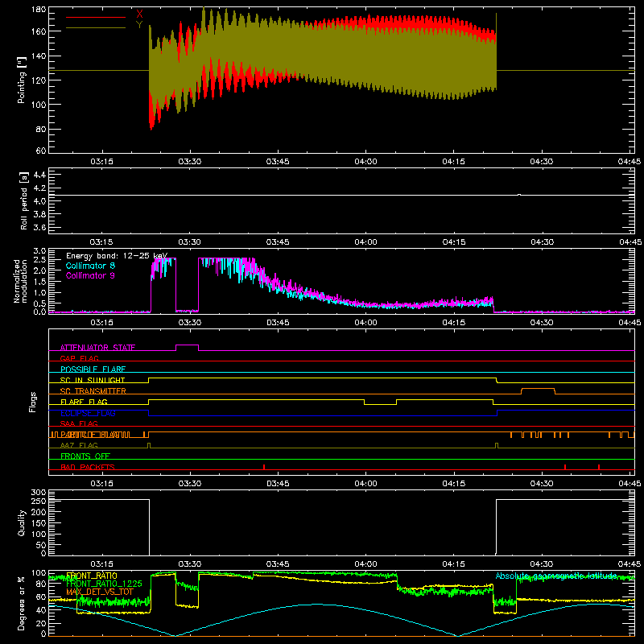Click the Quality axis title
This screenshot has width=644, height=644.
coord(22,522)
